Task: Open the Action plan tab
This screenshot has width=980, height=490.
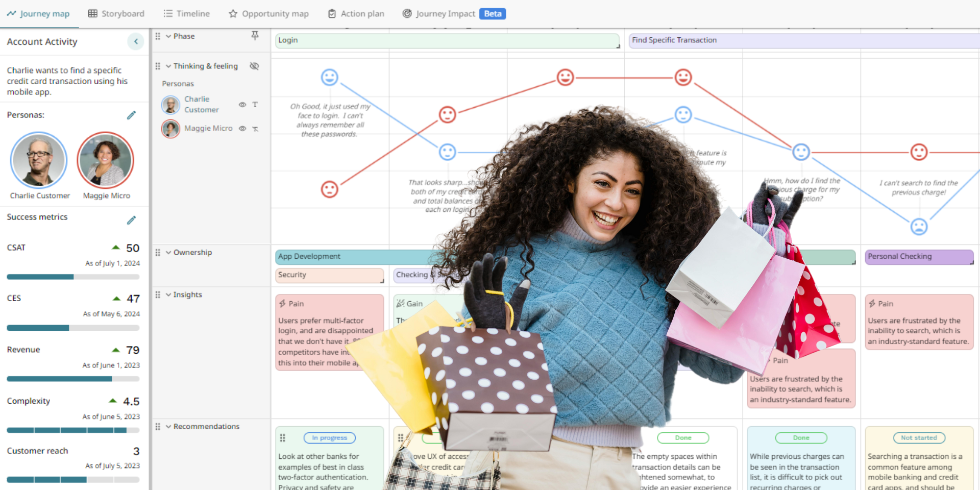Action: coord(356,14)
